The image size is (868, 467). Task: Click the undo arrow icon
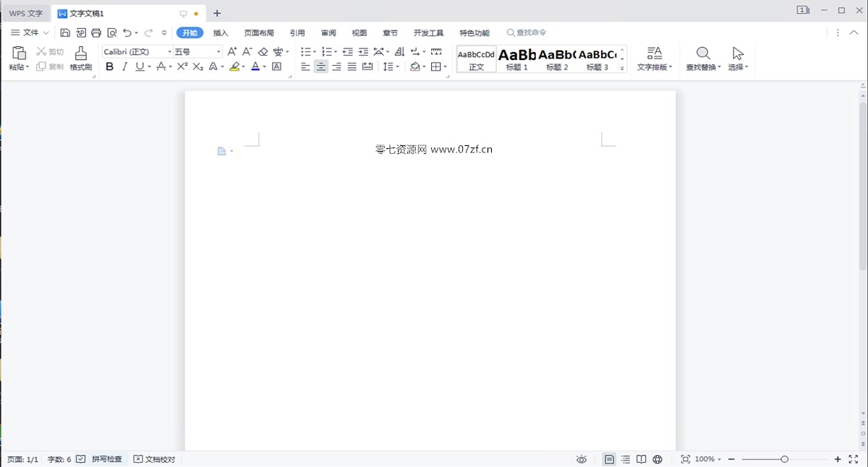tap(127, 33)
